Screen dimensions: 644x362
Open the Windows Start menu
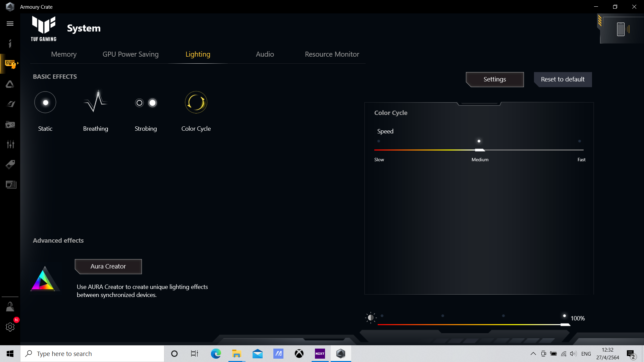pyautogui.click(x=10, y=354)
